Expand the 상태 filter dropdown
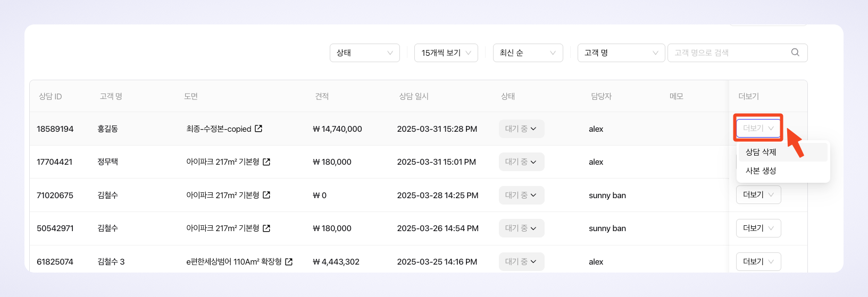 tap(365, 53)
